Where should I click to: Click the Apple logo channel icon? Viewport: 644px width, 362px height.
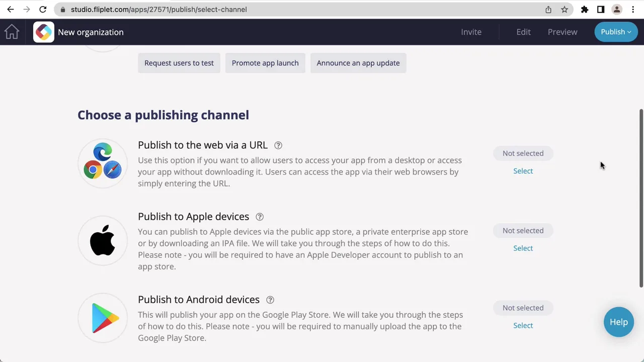tap(103, 240)
